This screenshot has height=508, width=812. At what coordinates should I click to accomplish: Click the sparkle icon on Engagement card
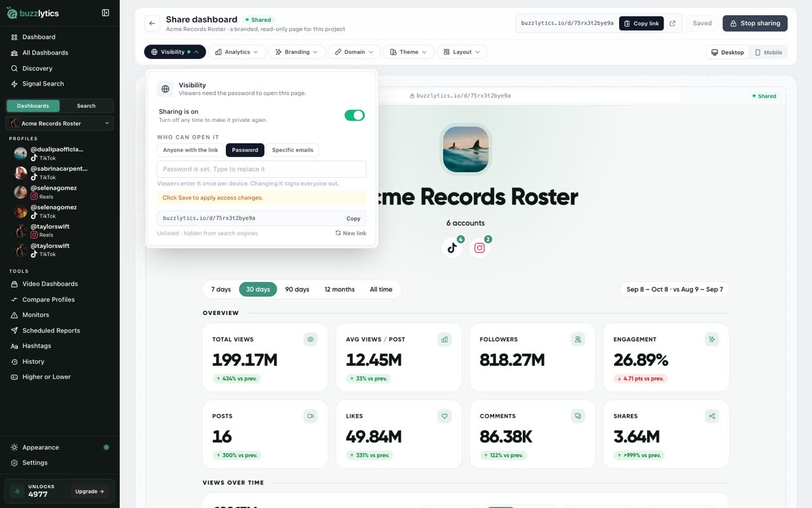click(712, 340)
